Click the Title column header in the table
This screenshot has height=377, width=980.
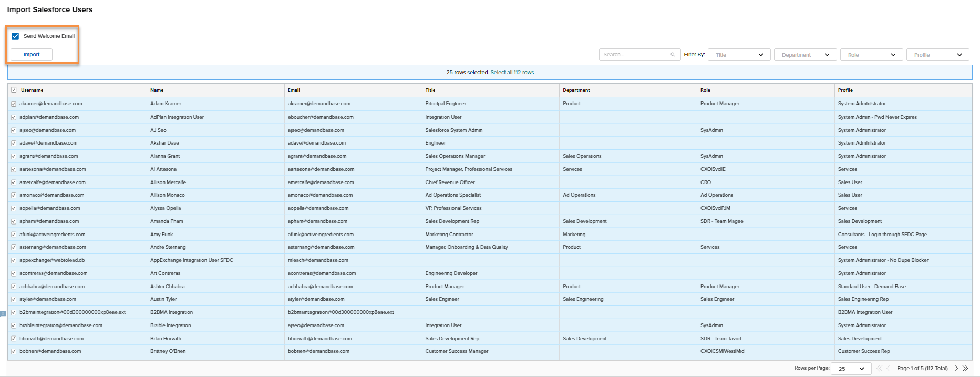coord(430,90)
